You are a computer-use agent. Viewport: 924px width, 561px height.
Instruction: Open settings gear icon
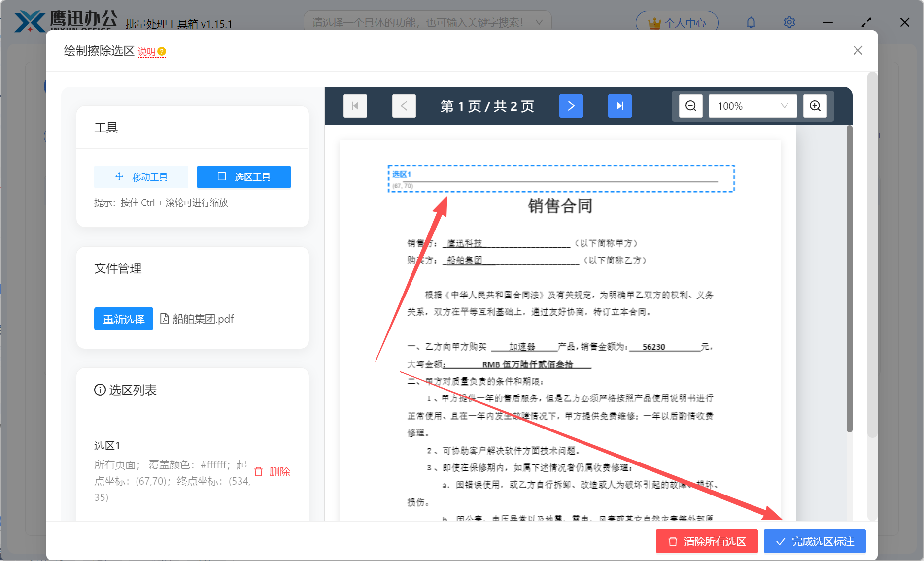(789, 23)
